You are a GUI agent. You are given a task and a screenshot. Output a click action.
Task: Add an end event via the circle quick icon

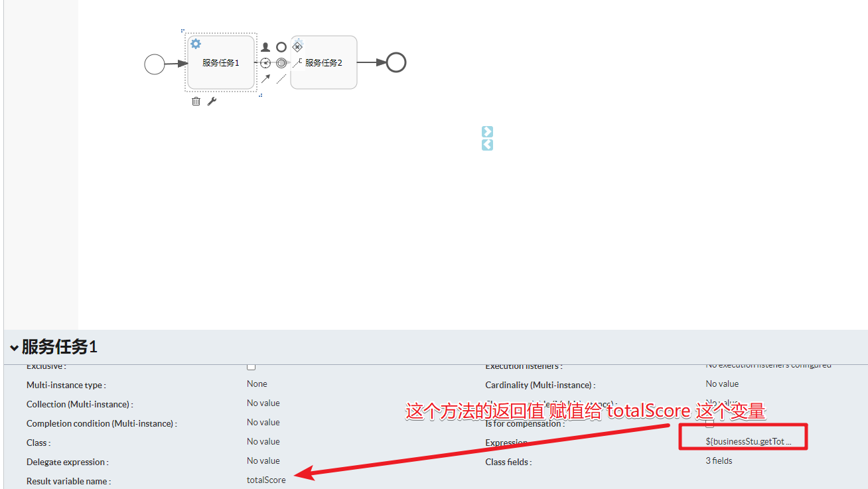click(281, 47)
